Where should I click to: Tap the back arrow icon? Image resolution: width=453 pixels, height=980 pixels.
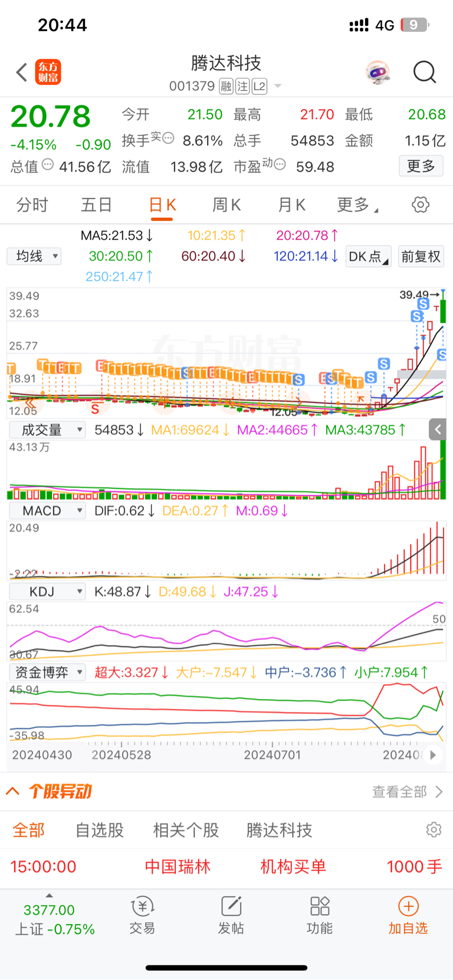pos(22,72)
